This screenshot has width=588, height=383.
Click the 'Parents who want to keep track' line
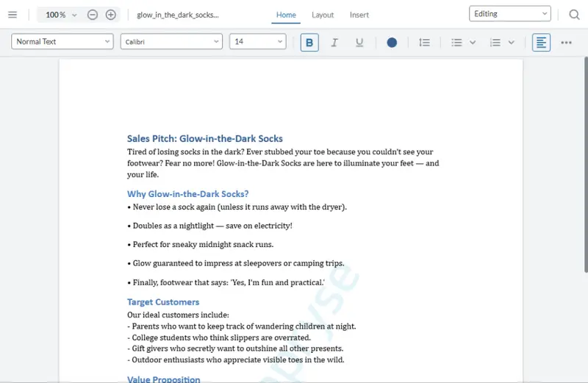point(242,326)
